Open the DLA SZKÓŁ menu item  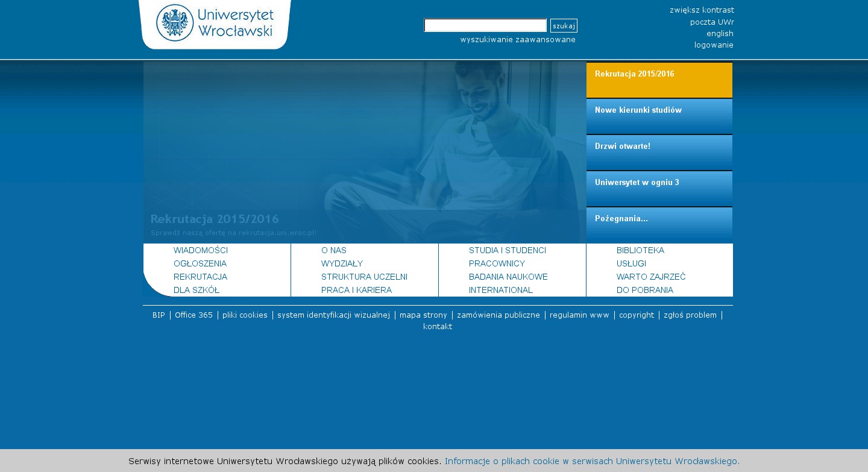197,290
